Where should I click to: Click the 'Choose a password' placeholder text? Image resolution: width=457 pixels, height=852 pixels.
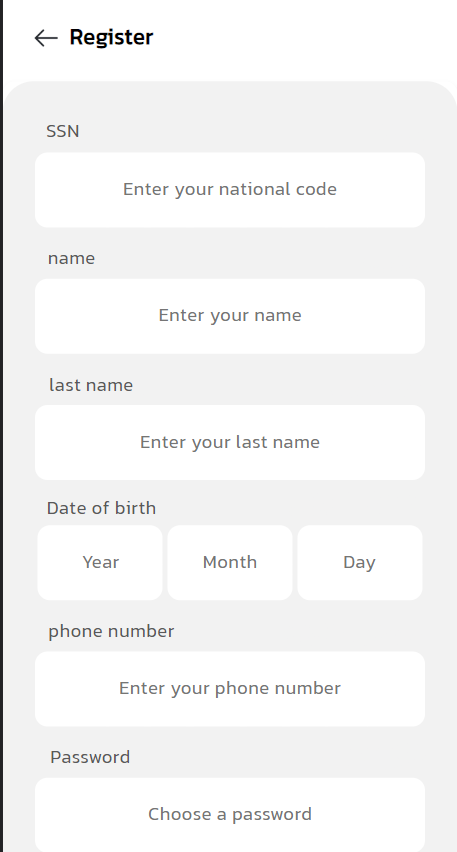[230, 815]
